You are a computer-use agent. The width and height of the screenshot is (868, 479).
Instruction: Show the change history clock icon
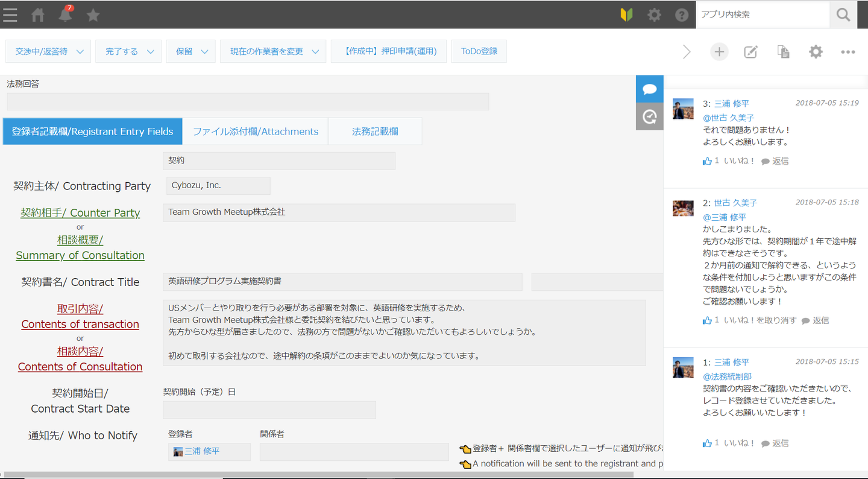(x=649, y=116)
